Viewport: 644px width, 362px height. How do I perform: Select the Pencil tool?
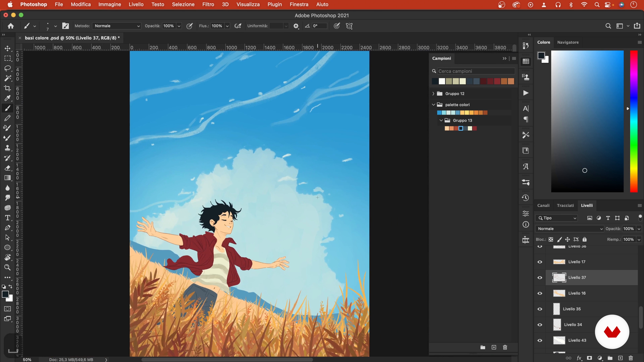tap(8, 118)
